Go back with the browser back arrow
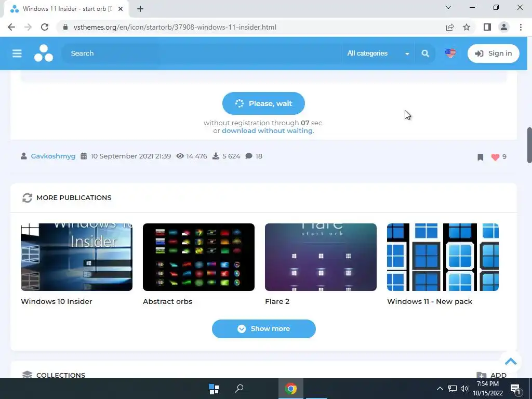Image resolution: width=532 pixels, height=399 pixels. coord(11,27)
